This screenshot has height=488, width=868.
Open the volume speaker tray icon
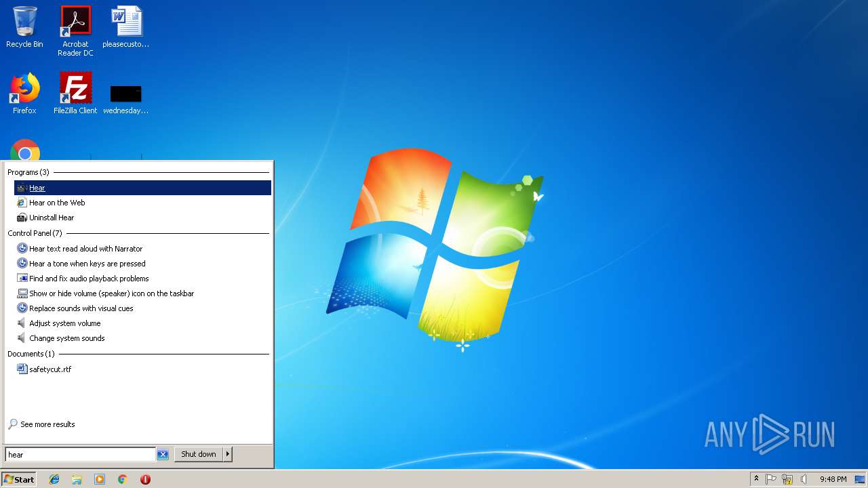pos(804,479)
